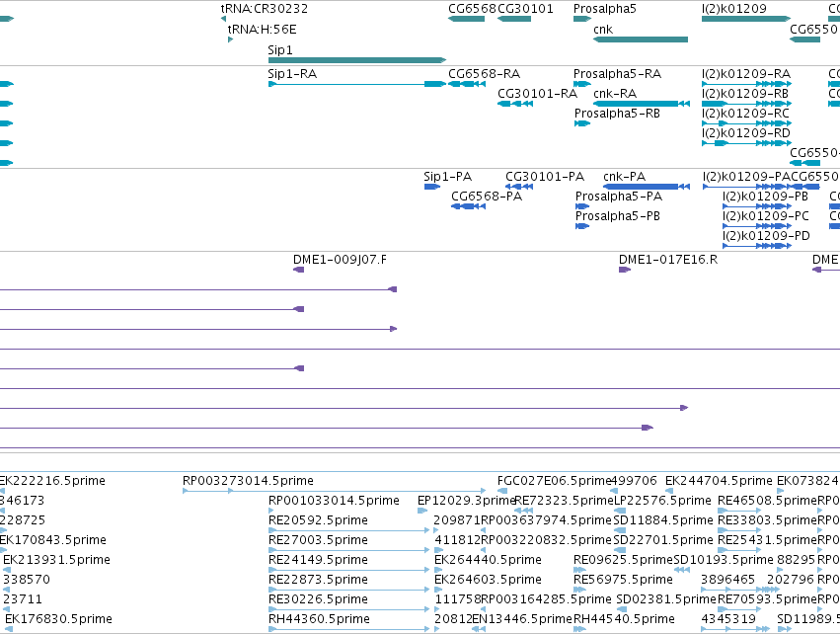840x634 pixels.
Task: Open the l(2)k01209-RC transcript label
Action: click(x=745, y=114)
